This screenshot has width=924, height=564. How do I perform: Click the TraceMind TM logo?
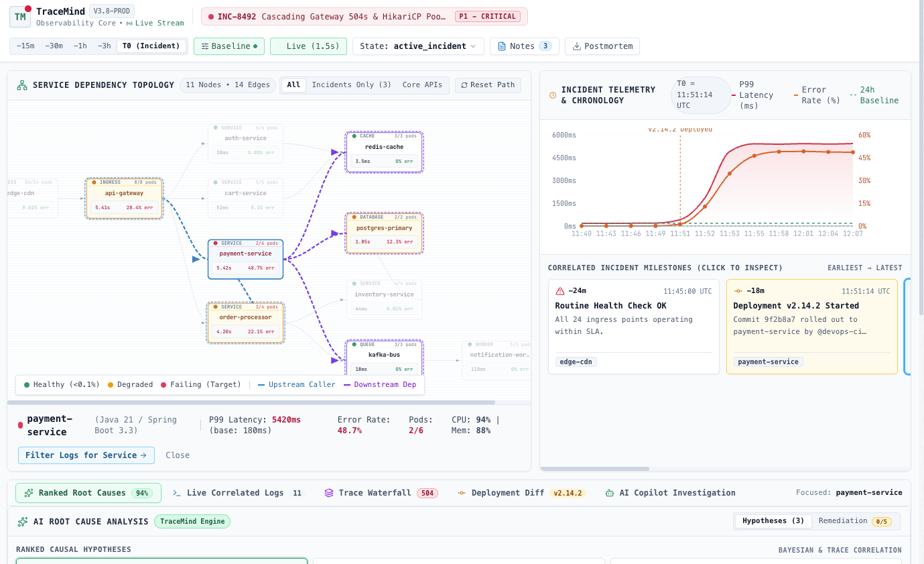(20, 17)
